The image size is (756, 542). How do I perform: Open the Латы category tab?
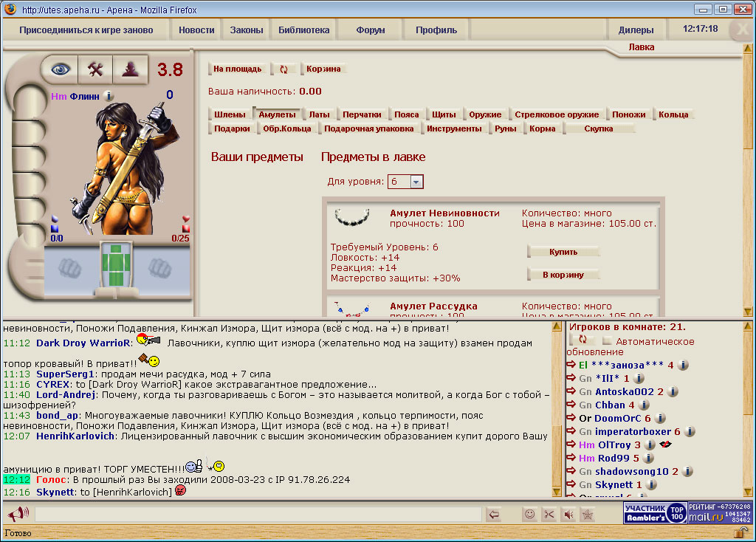click(319, 114)
